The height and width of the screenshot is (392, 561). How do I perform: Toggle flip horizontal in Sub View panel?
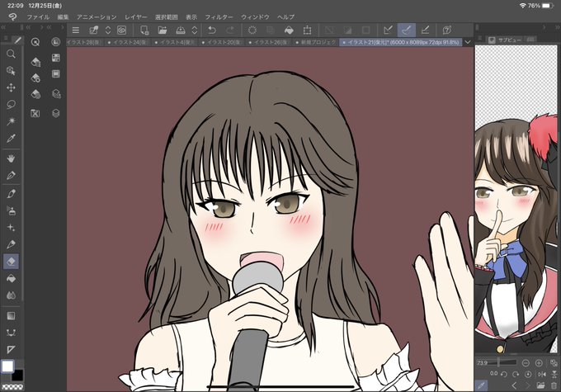(542, 374)
